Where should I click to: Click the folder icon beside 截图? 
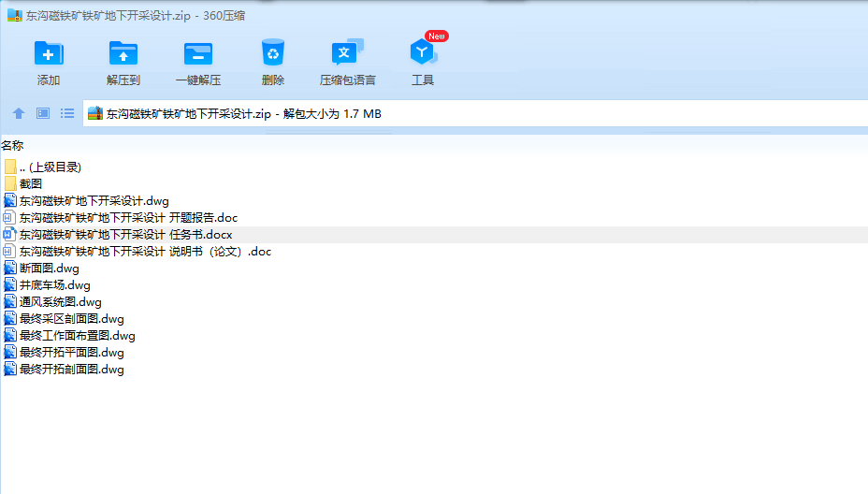pyautogui.click(x=10, y=184)
